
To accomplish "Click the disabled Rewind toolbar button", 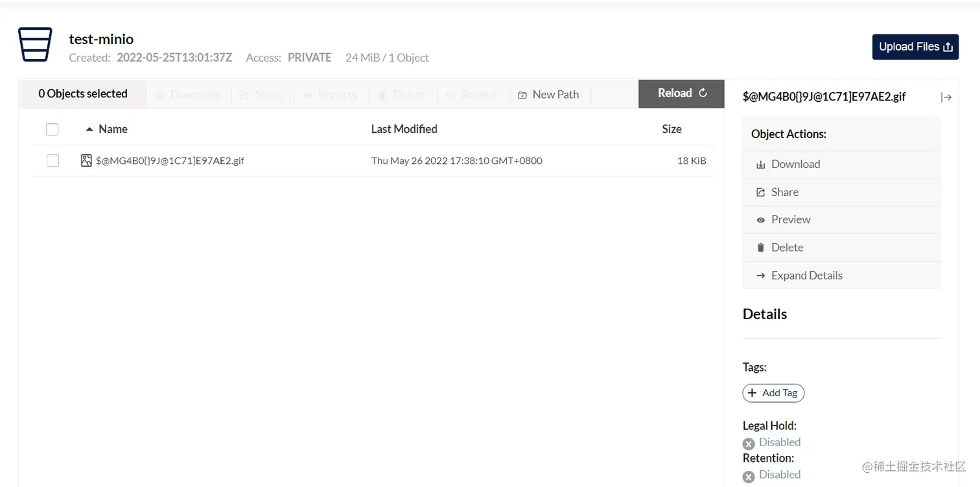I will (471, 95).
